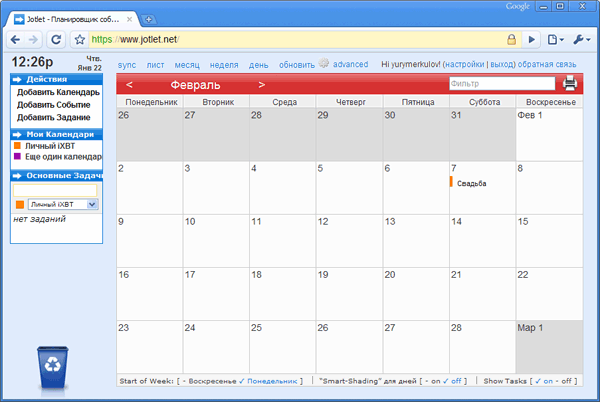
Task: Open the Личный iXBT calendar dropdown
Action: point(63,204)
